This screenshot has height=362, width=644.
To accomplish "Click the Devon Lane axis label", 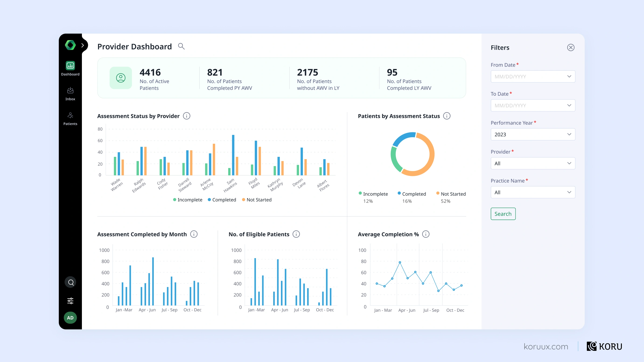I will coord(299,183).
